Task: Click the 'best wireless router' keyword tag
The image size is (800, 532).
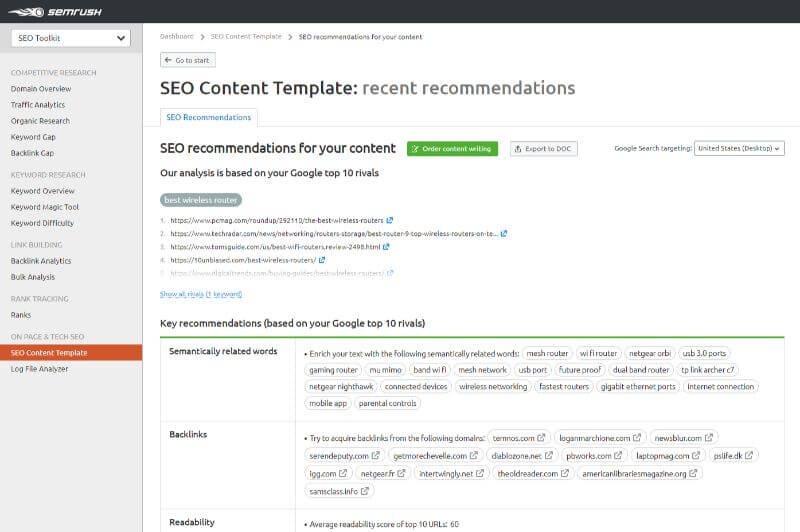Action: (x=201, y=200)
